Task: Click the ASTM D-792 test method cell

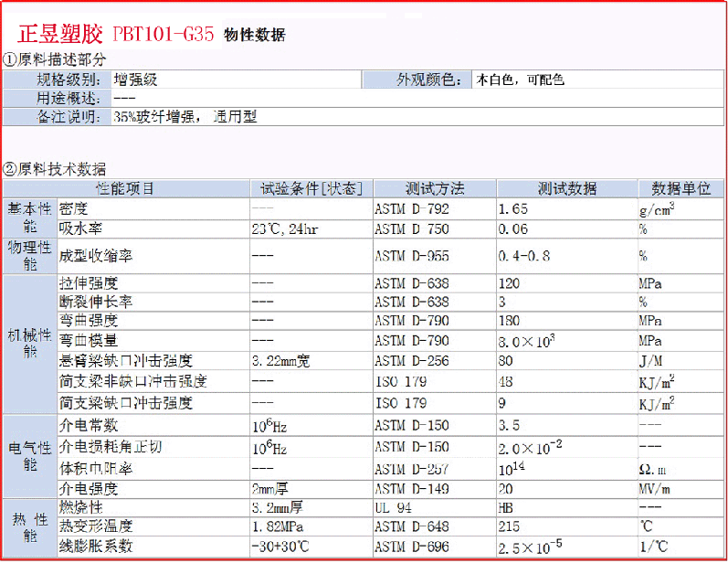Action: 412,209
